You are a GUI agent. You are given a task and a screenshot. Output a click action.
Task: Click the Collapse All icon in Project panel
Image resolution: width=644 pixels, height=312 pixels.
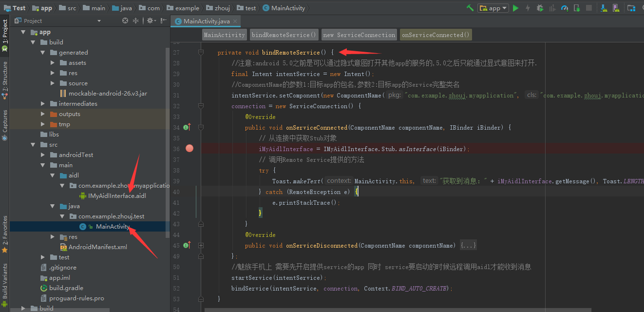(136, 21)
